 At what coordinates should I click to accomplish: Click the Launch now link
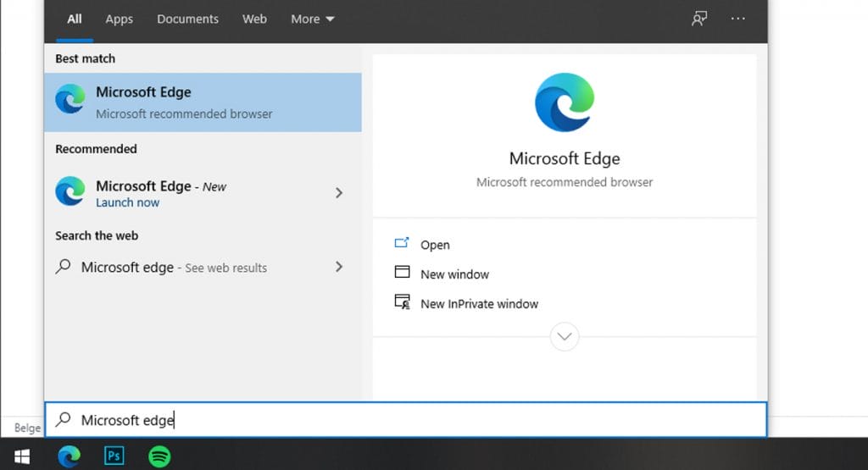click(127, 202)
